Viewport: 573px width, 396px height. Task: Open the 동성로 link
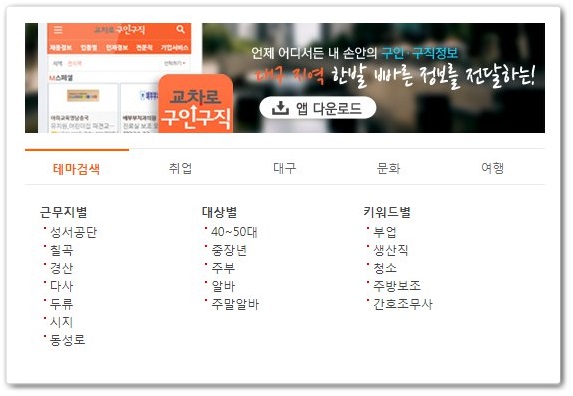click(68, 340)
